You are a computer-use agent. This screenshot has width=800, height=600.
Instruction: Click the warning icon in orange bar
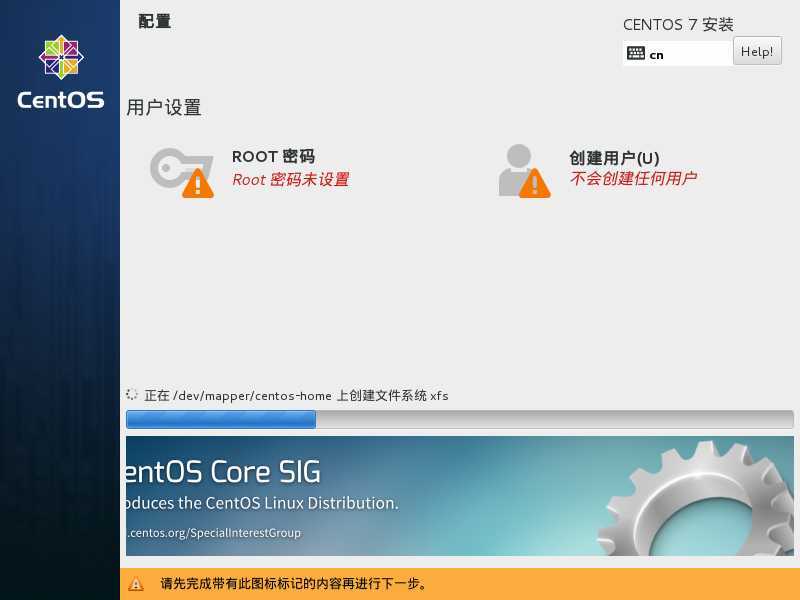click(x=136, y=584)
